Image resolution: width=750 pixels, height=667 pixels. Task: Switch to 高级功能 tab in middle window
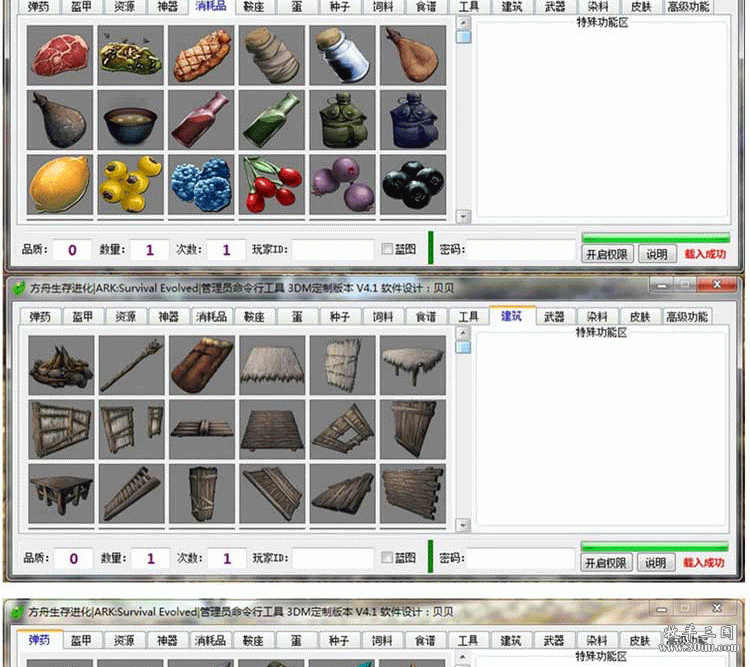click(x=687, y=317)
